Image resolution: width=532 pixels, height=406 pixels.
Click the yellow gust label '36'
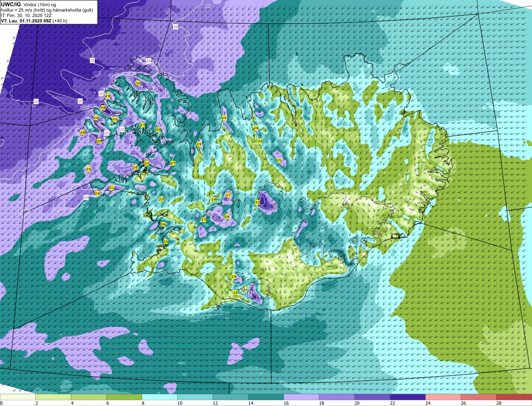[x=103, y=108]
